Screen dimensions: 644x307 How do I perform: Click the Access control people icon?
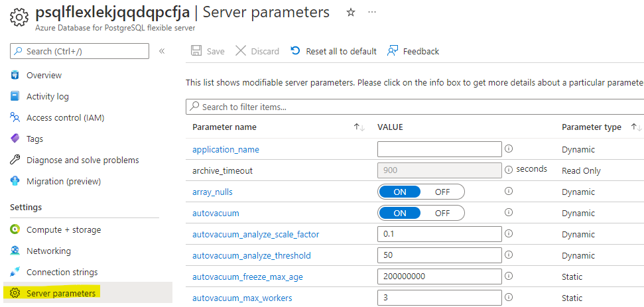(x=15, y=117)
